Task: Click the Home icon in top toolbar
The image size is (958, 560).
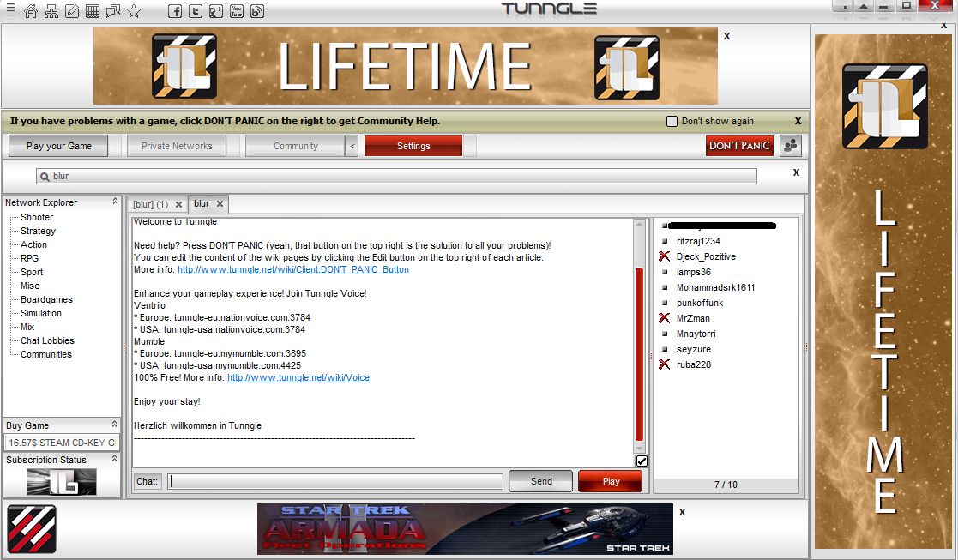Action: click(x=31, y=11)
